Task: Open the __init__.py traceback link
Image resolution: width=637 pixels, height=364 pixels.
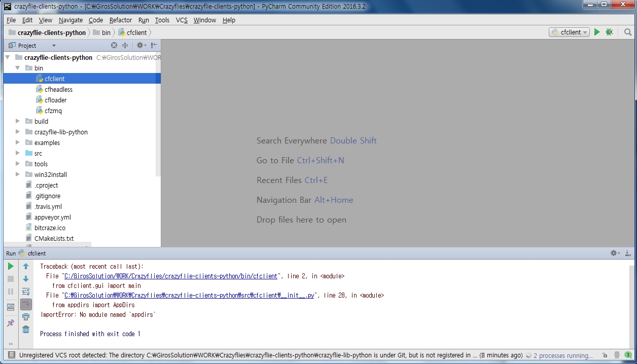Action: 190,295
